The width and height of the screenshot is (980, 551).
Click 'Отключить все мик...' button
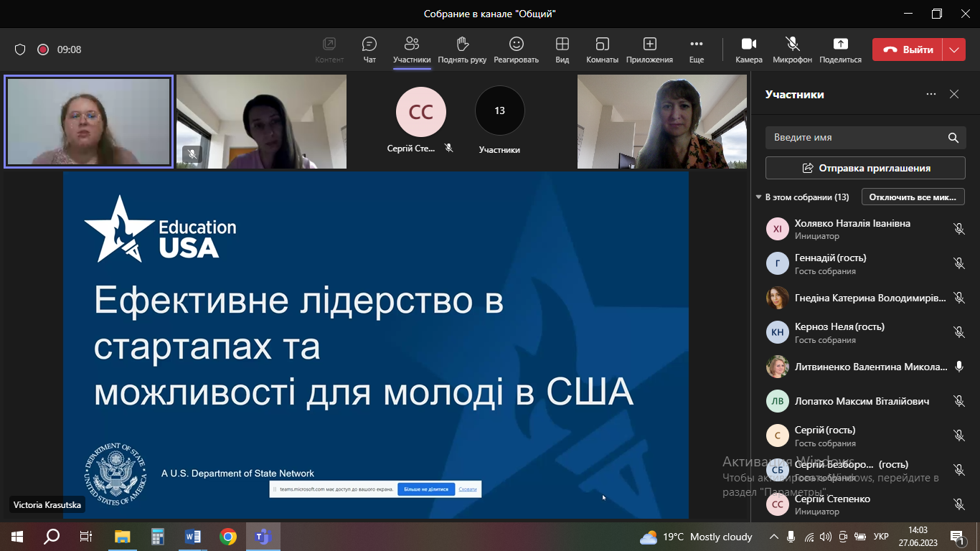click(x=913, y=197)
